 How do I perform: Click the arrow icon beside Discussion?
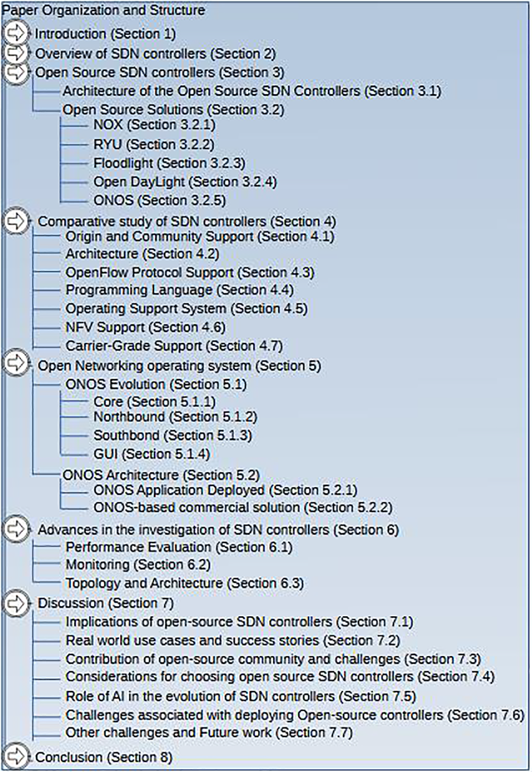16,603
